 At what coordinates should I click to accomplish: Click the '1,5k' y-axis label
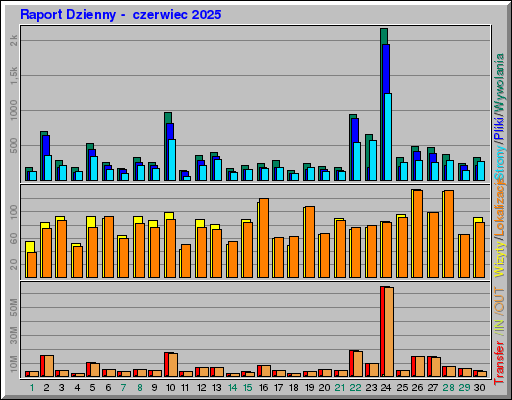pyautogui.click(x=14, y=75)
